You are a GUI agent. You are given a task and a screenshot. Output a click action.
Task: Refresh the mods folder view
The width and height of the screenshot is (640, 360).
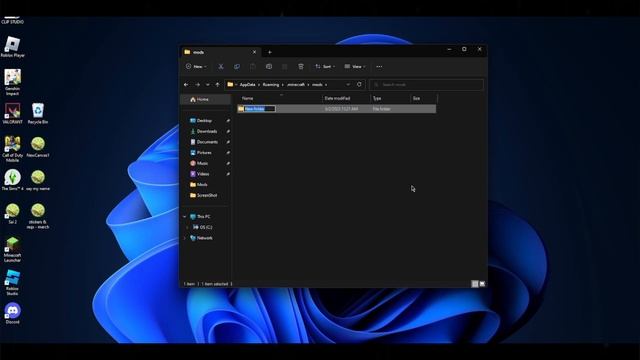tap(359, 84)
